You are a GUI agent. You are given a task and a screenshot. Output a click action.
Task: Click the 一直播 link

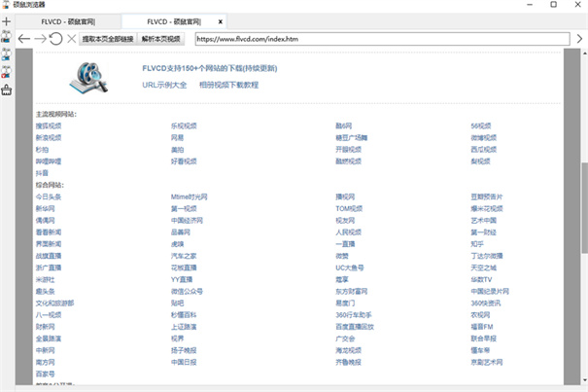point(345,244)
